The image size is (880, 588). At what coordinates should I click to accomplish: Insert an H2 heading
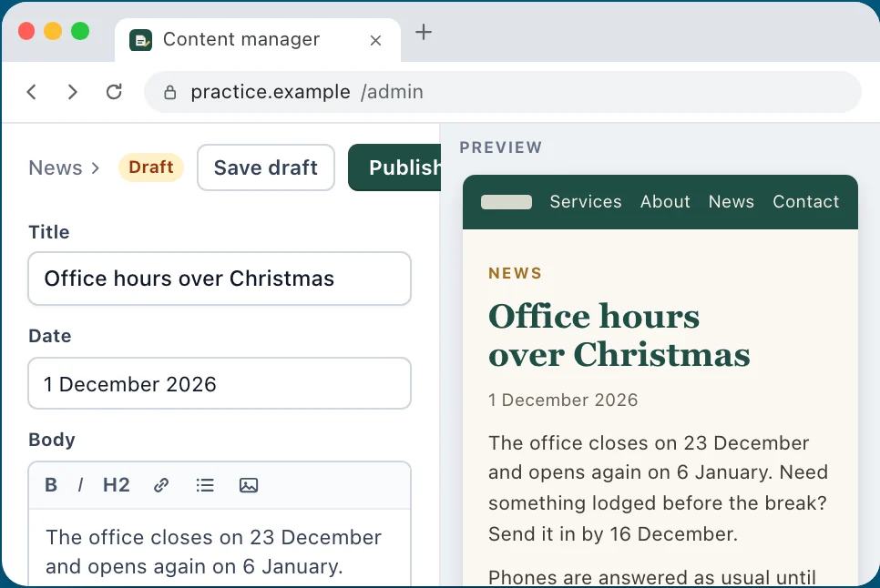point(117,485)
